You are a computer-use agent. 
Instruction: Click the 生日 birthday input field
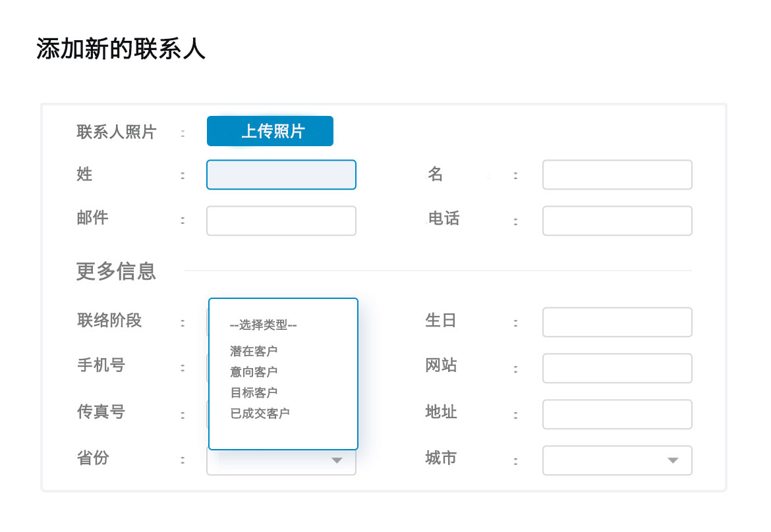pyautogui.click(x=617, y=322)
